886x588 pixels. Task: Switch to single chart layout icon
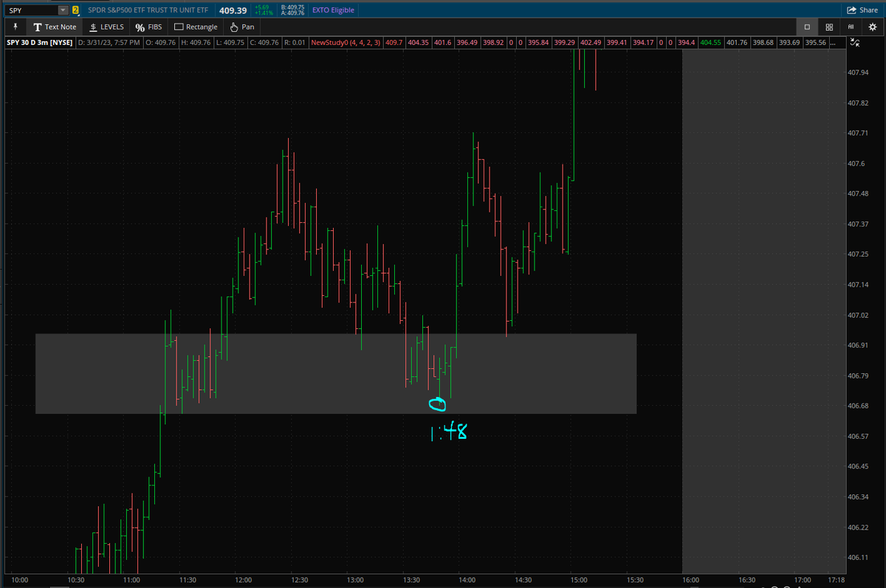[x=807, y=27]
